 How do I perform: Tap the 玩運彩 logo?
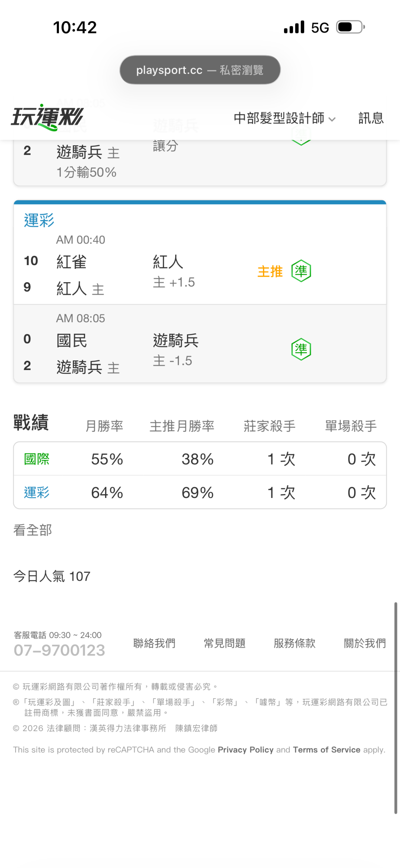coord(47,118)
